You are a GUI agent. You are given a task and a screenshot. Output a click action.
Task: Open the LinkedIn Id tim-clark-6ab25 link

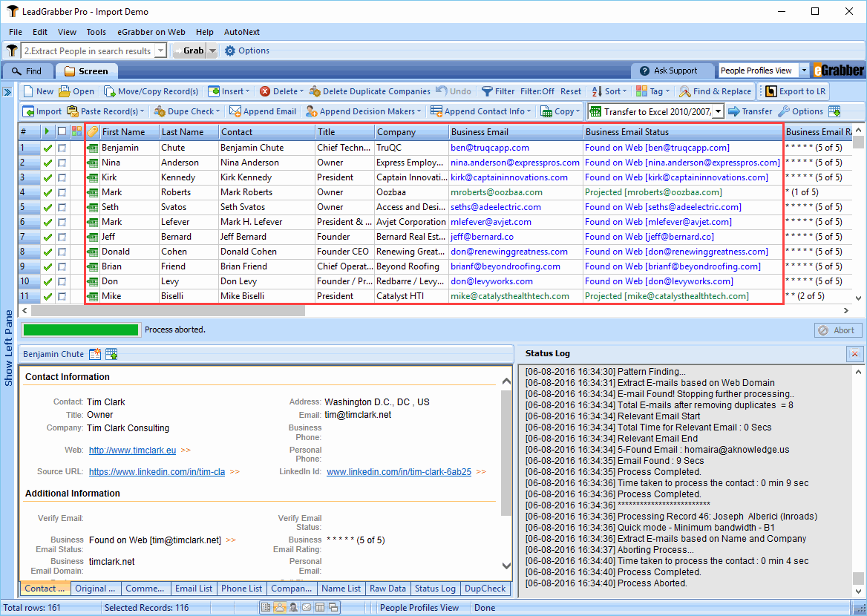pyautogui.click(x=399, y=472)
